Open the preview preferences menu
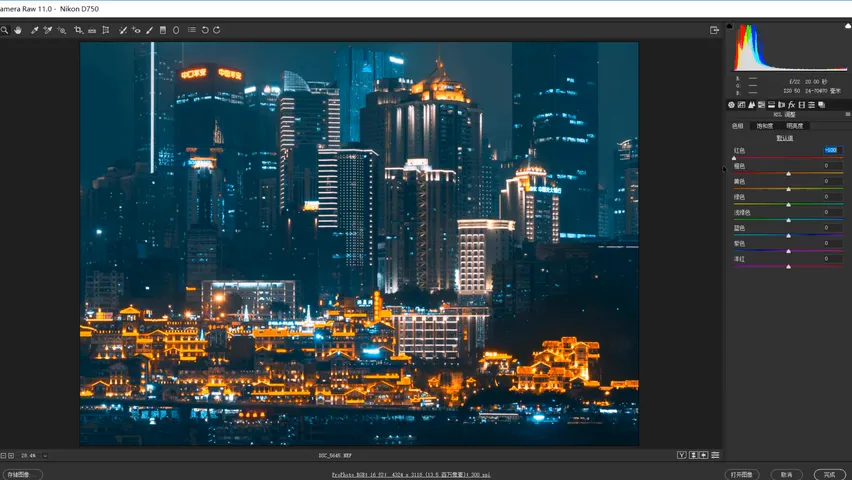Image resolution: width=852 pixels, height=480 pixels. coord(715,455)
